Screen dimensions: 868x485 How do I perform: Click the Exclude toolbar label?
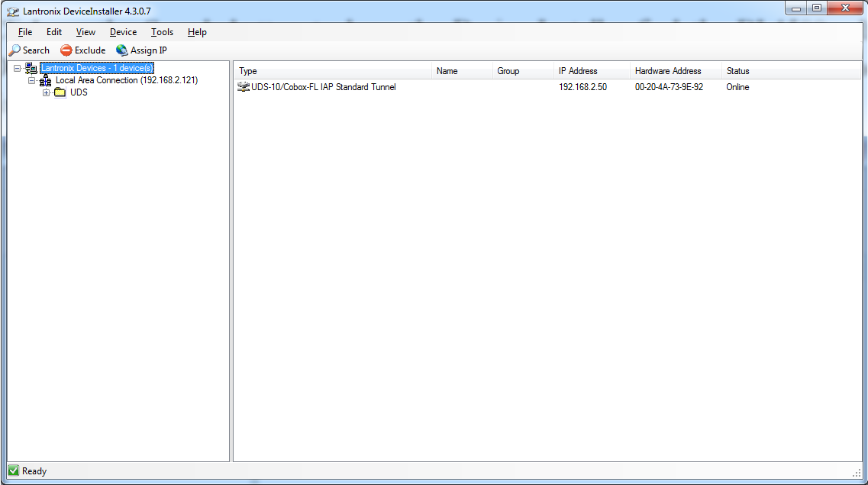[x=89, y=50]
